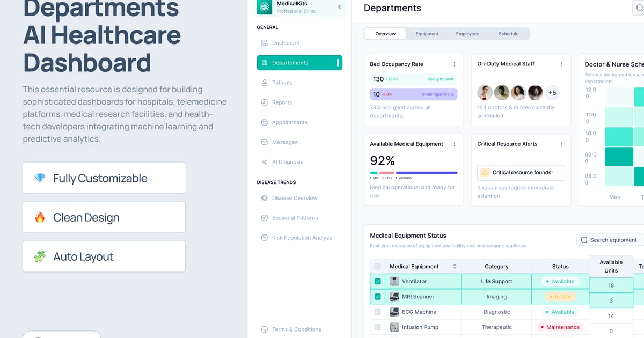Open Risk Population Analyze icon
This screenshot has height=338, width=644.
coord(264,238)
